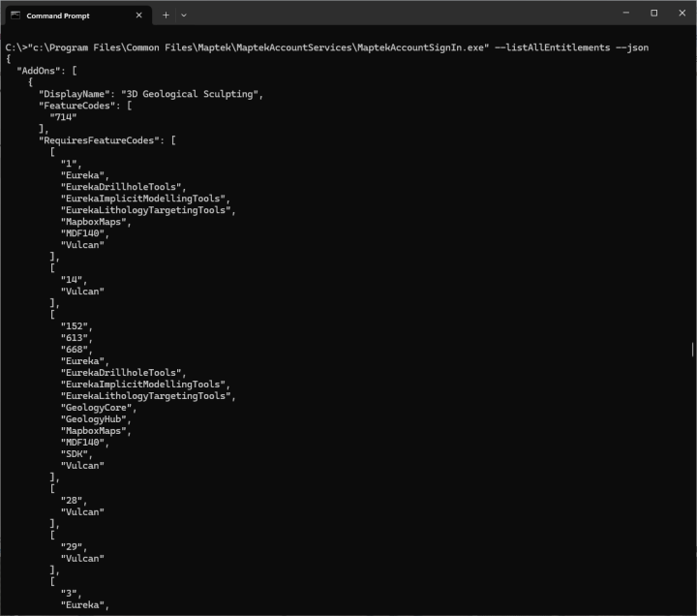Click the "3D Geological Sculpting" display name
697x616 pixels.
click(190, 94)
